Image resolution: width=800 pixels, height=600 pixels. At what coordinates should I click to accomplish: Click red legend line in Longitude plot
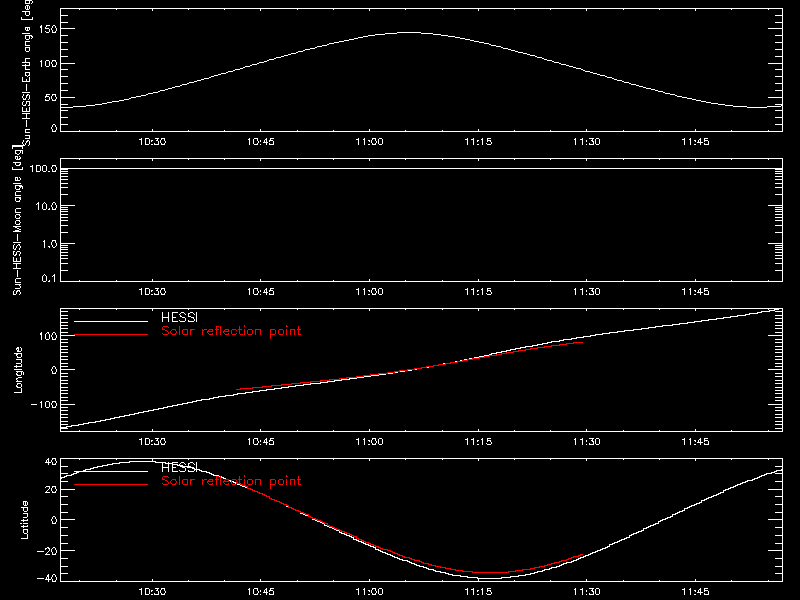[111, 335]
